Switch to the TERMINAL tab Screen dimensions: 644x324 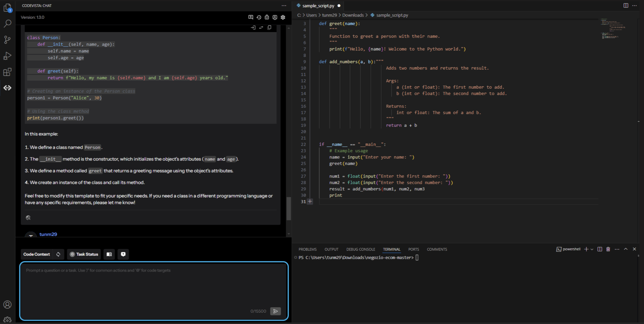point(392,249)
